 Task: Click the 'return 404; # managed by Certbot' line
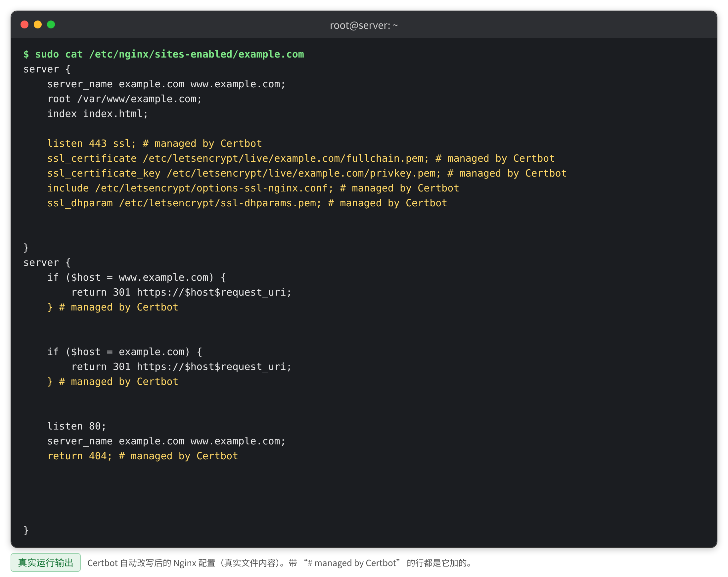(x=143, y=456)
